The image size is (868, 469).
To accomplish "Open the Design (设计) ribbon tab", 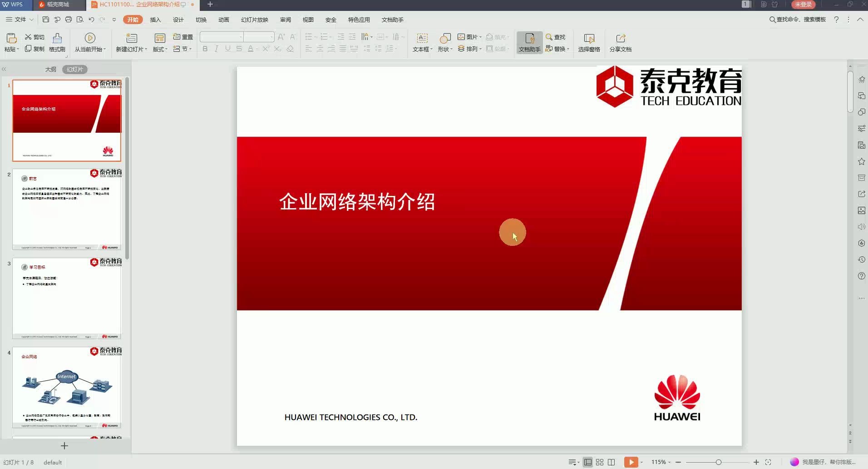I will tap(178, 20).
